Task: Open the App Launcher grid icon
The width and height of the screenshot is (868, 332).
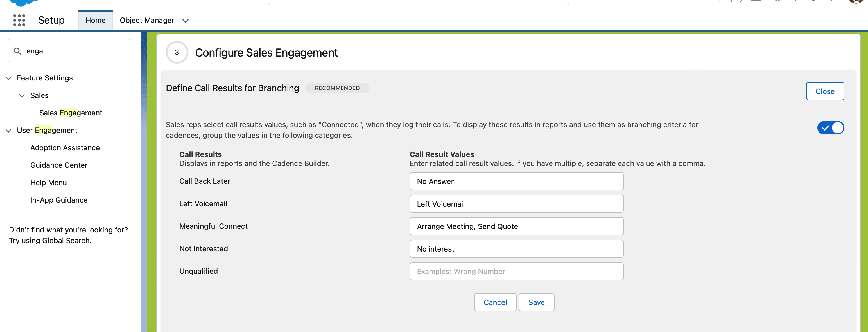Action: pos(19,20)
